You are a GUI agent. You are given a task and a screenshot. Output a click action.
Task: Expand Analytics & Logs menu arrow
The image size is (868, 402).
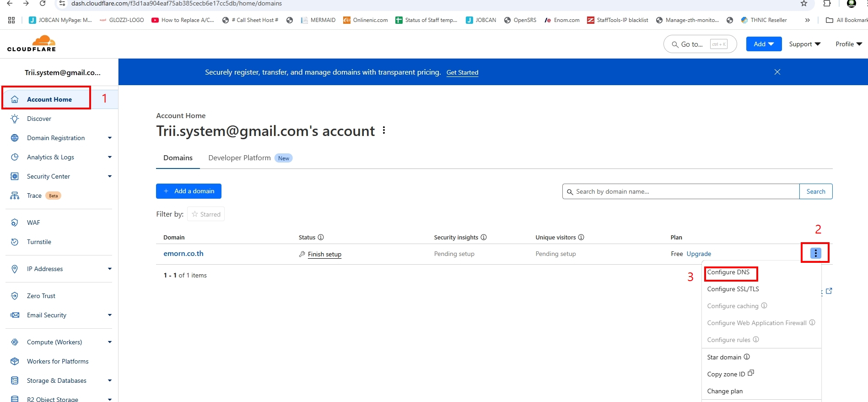(110, 157)
